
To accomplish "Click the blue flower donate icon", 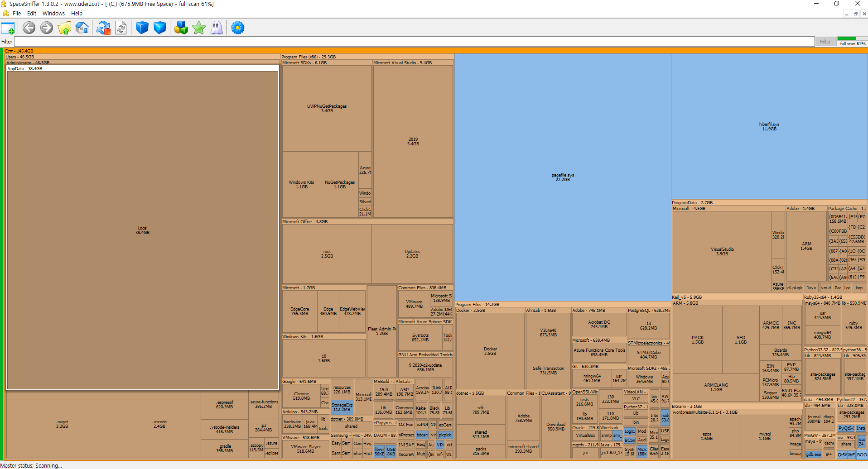I will tap(238, 28).
